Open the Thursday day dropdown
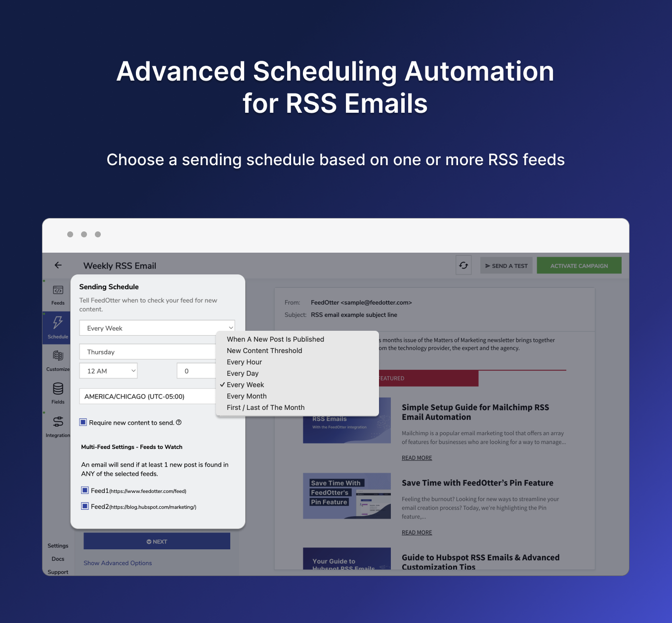Image resolution: width=672 pixels, height=623 pixels. [147, 352]
